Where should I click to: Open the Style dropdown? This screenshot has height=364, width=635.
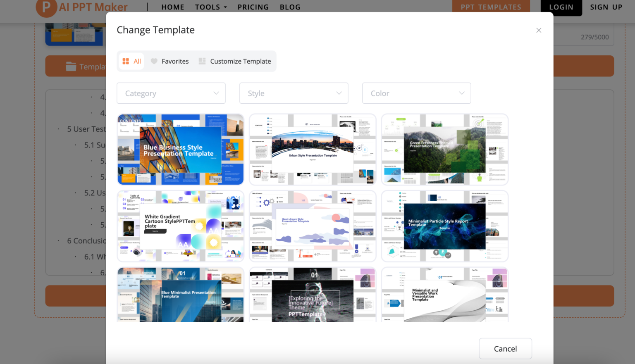tap(294, 93)
